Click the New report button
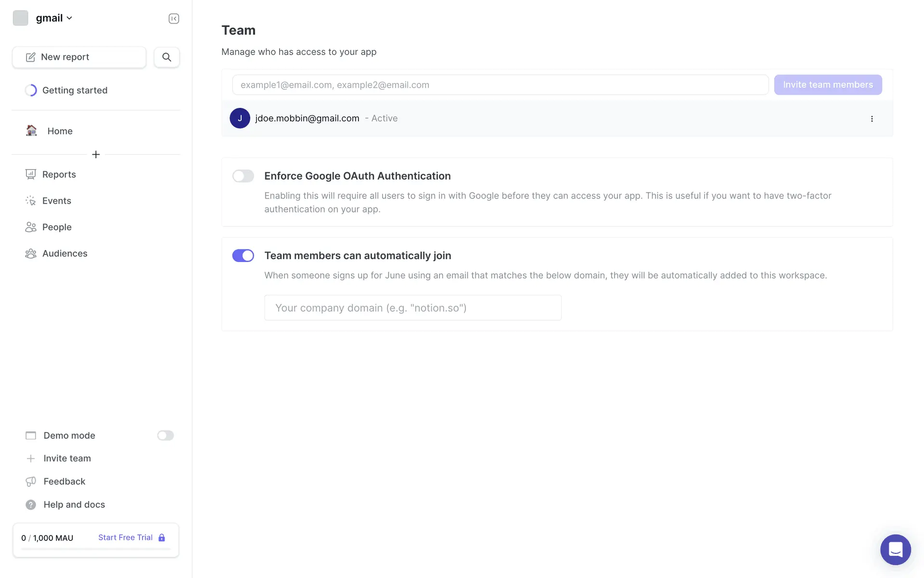The height and width of the screenshot is (578, 924). 79,57
